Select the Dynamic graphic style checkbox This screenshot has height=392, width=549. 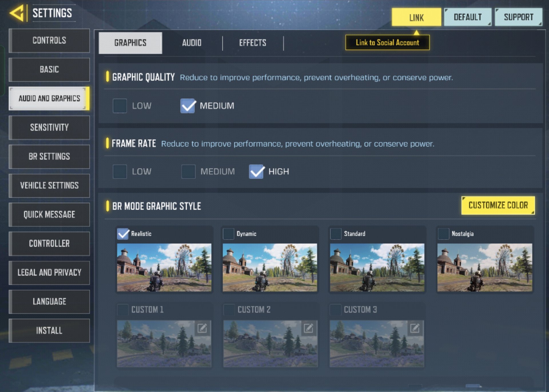[228, 234]
